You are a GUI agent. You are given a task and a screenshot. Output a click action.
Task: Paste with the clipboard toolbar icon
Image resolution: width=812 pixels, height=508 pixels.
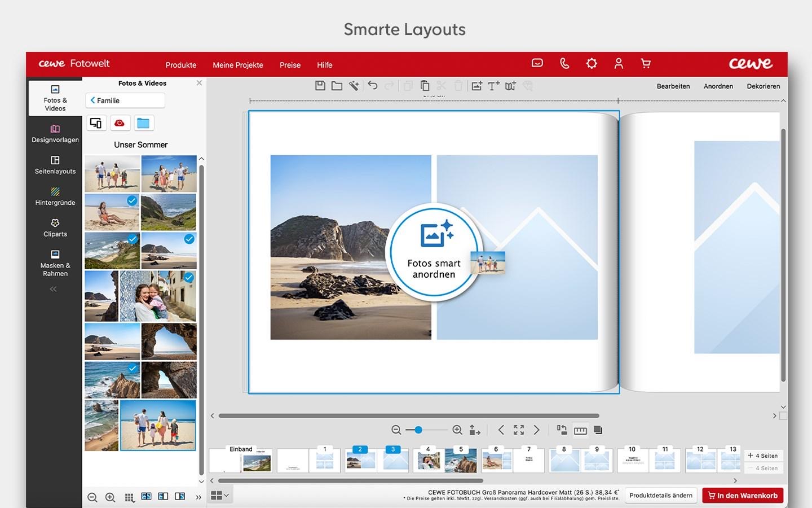(x=425, y=86)
